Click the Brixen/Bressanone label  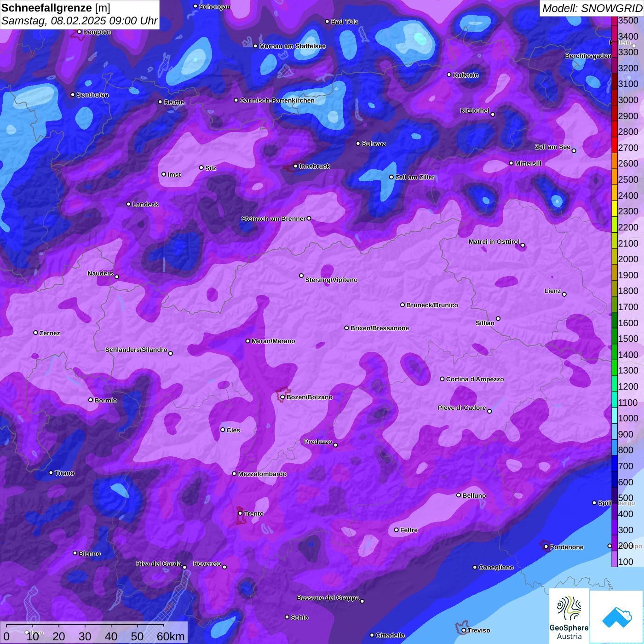pos(379,328)
